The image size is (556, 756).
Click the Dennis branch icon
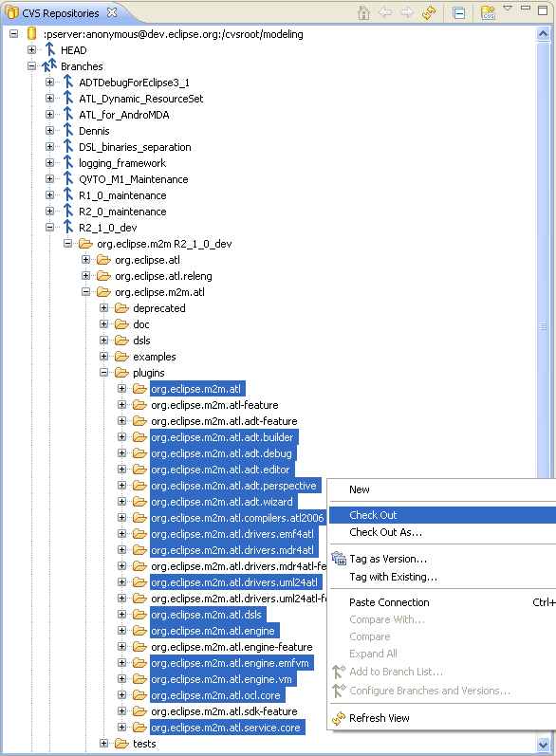(x=68, y=130)
